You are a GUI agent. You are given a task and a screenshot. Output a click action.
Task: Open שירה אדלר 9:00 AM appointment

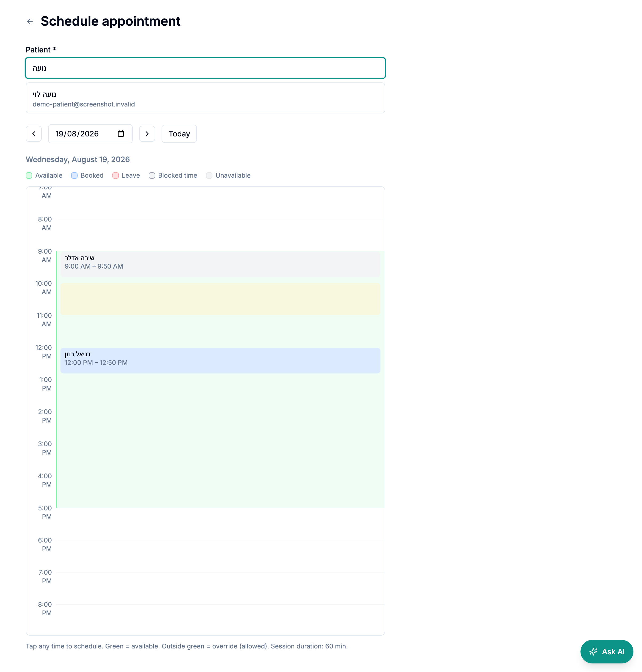coord(220,264)
